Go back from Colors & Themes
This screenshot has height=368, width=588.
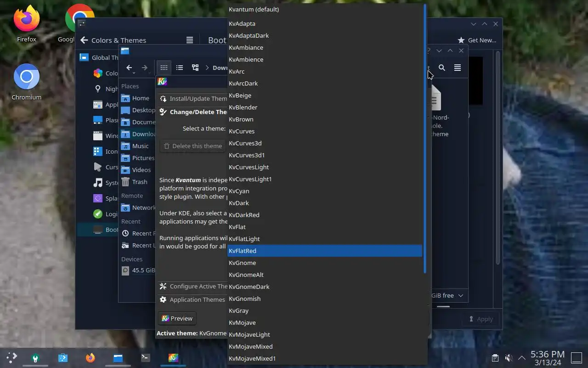pyautogui.click(x=84, y=40)
